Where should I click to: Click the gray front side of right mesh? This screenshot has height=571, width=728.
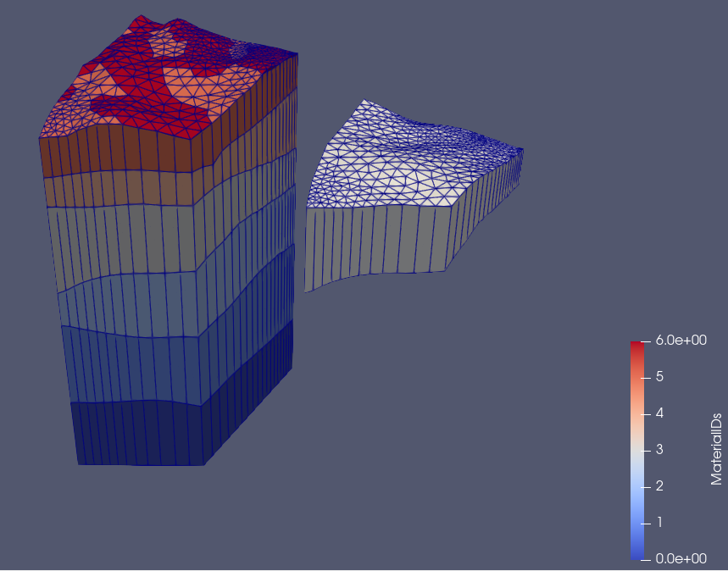point(373,241)
